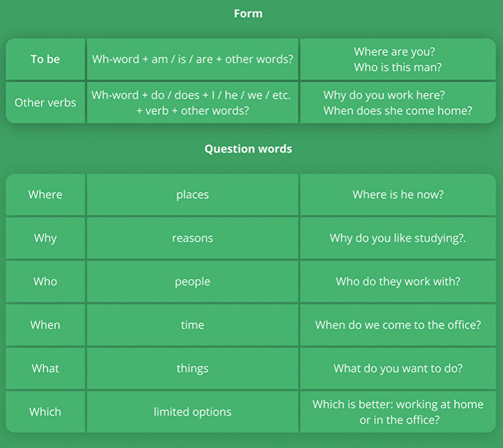503x448 pixels.
Task: Click the 'Why do you work here?' example cell
Action: pyautogui.click(x=398, y=103)
